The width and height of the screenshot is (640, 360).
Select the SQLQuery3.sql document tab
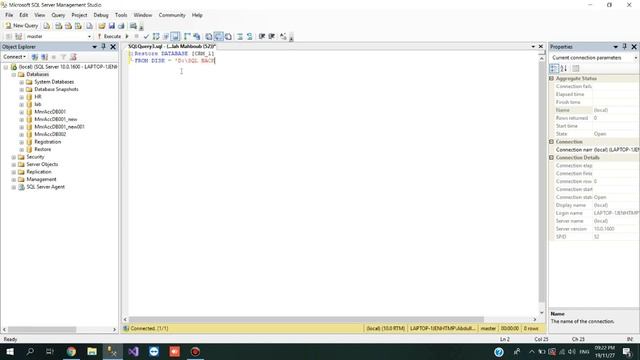point(172,46)
